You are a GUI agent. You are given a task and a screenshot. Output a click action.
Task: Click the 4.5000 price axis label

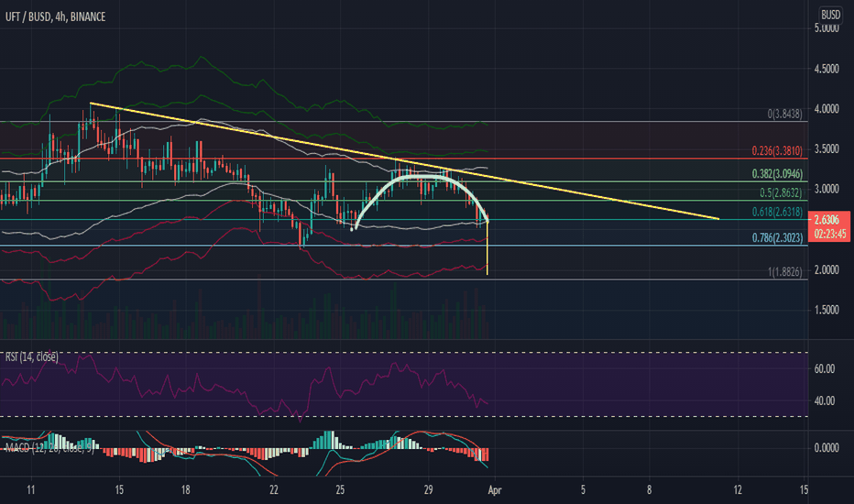pos(827,69)
